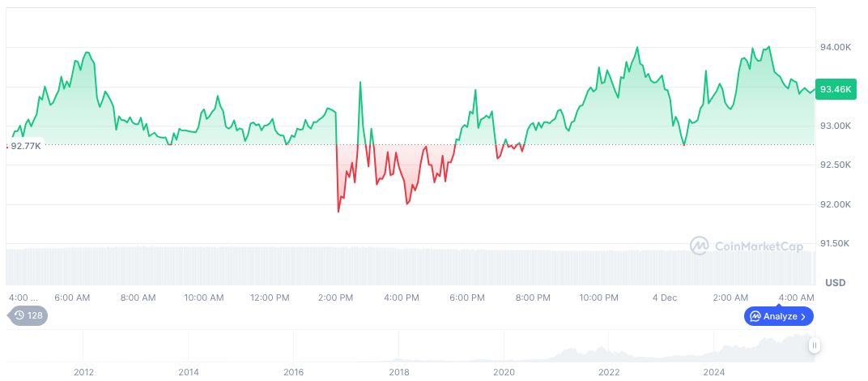
Task: Select 2012 on the overview timeline
Action: coord(83,372)
